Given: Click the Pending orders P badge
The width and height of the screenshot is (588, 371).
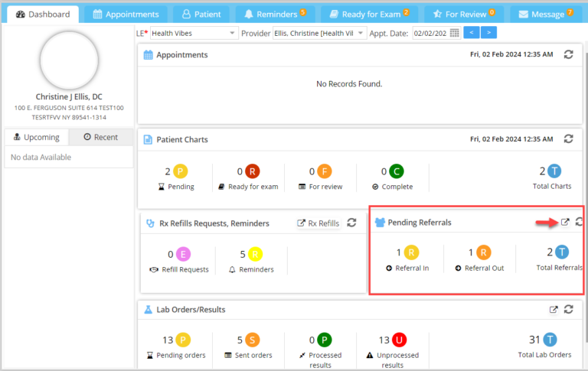Looking at the screenshot, I should click(x=183, y=340).
